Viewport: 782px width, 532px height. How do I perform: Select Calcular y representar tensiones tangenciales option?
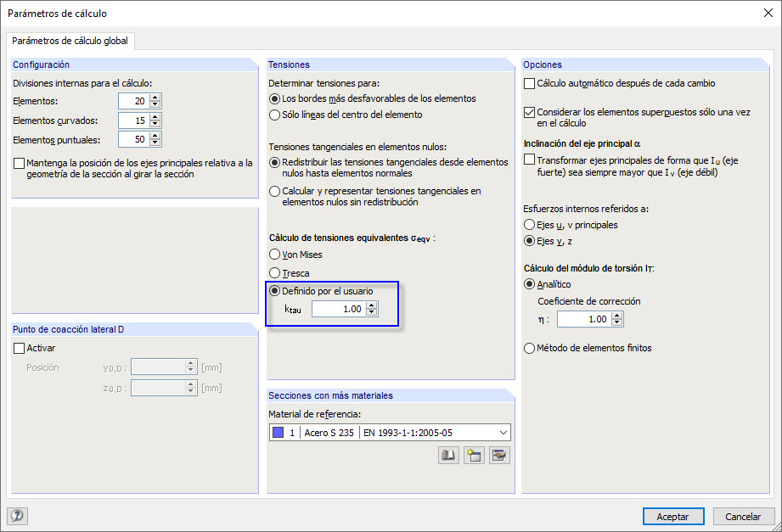(274, 191)
